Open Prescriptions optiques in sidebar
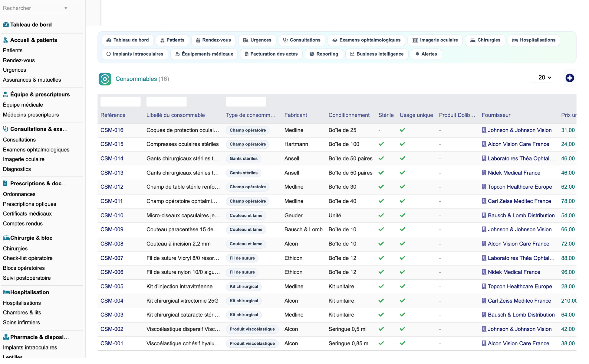Screen dimensions: 589x364 (x=29, y=204)
